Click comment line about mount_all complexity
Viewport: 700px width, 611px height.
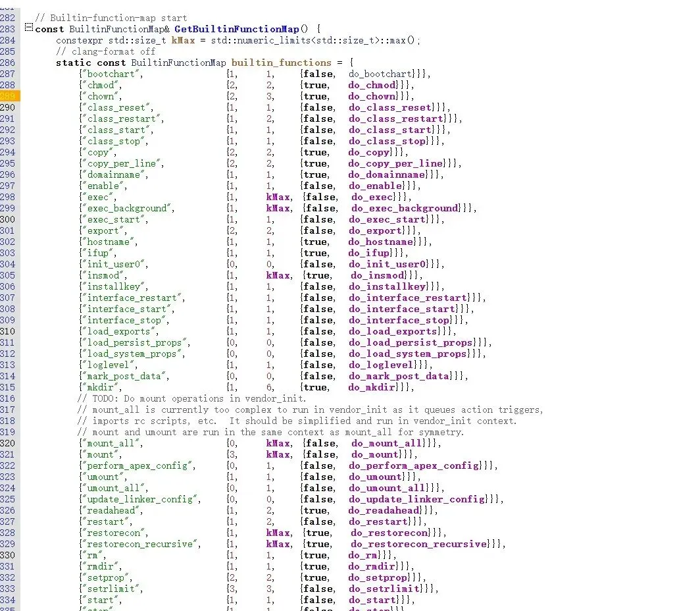pyautogui.click(x=311, y=410)
